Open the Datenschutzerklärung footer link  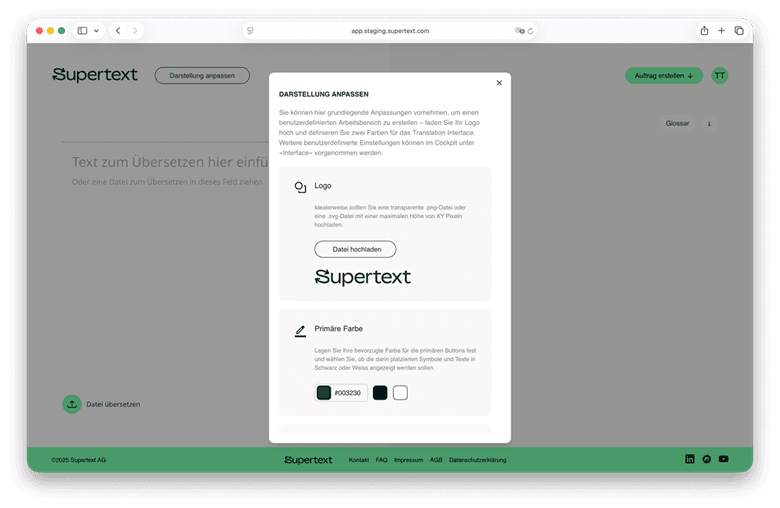478,460
